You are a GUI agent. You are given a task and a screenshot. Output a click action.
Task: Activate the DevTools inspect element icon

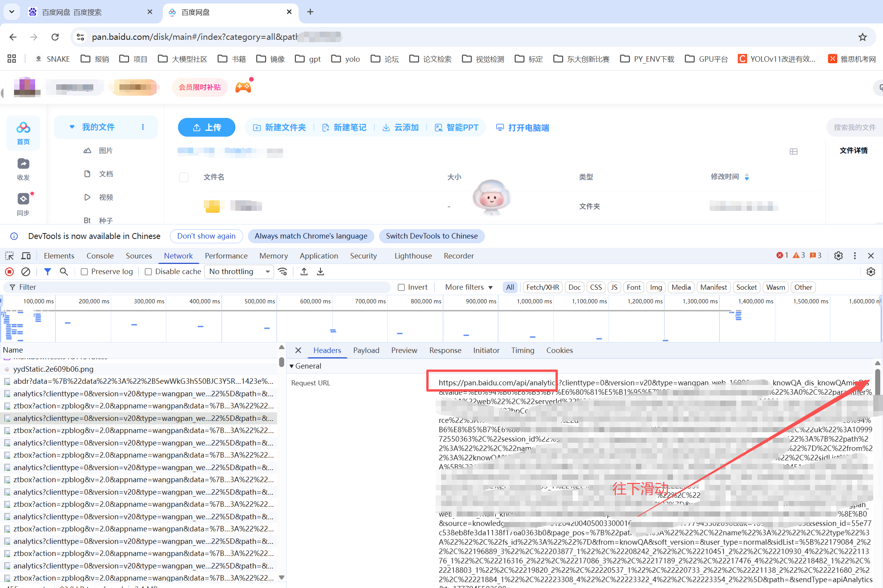[9, 256]
